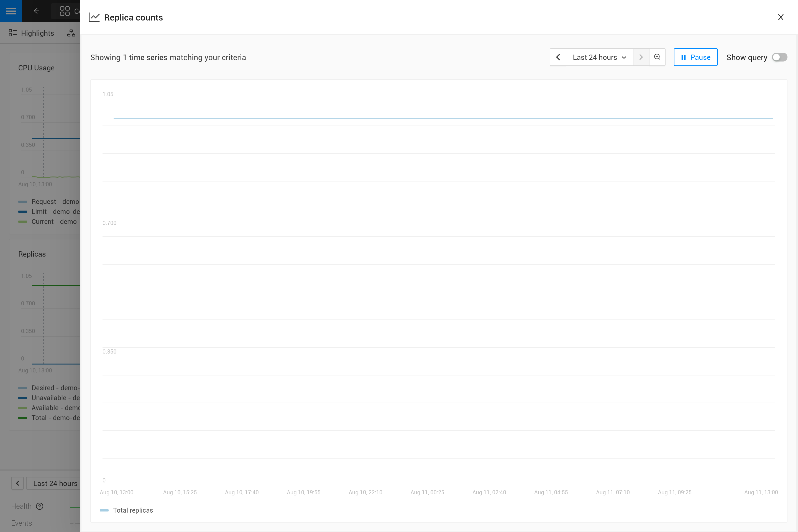Screen dimensions: 798x532
Task: Pause the Replica counts chart updates
Action: click(695, 57)
